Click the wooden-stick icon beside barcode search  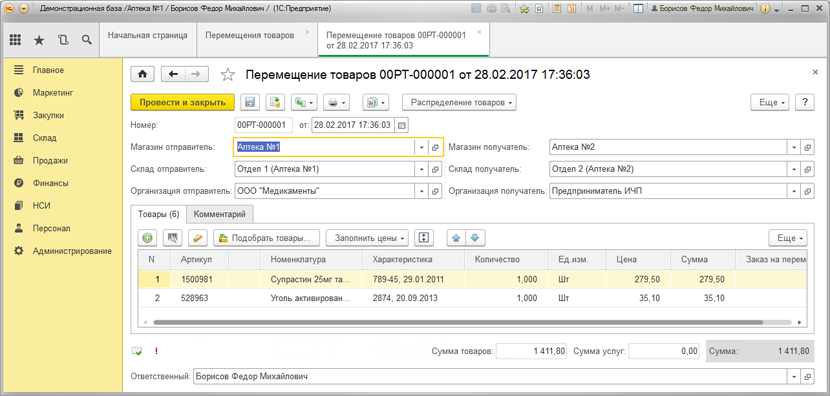(197, 238)
